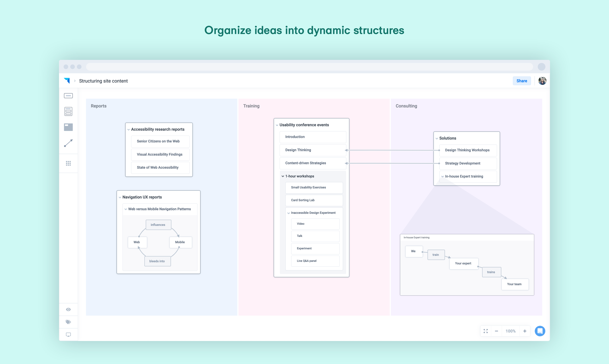Select the section area tool
This screenshot has height=364, width=609.
pos(68,127)
